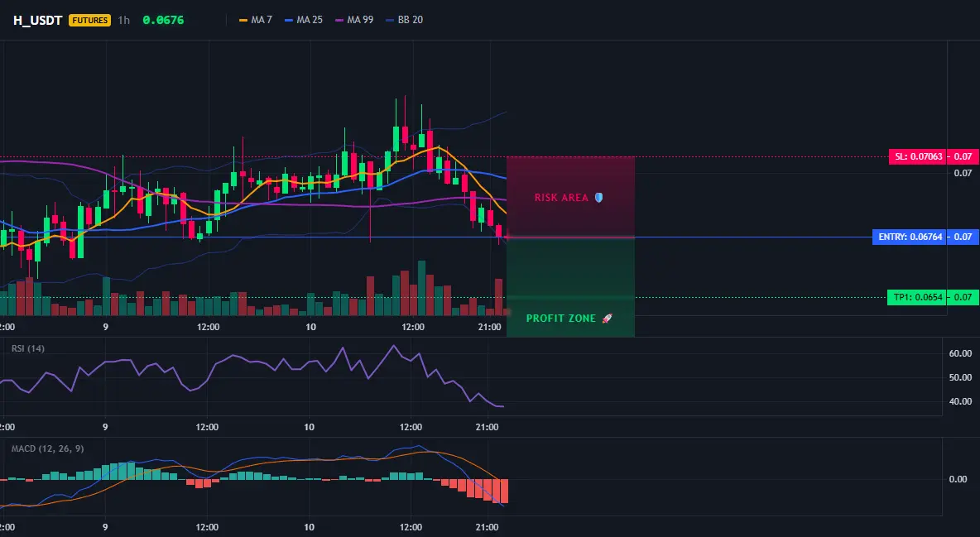
Task: Click the 60.00 value on RSI scale
Action: click(x=961, y=353)
